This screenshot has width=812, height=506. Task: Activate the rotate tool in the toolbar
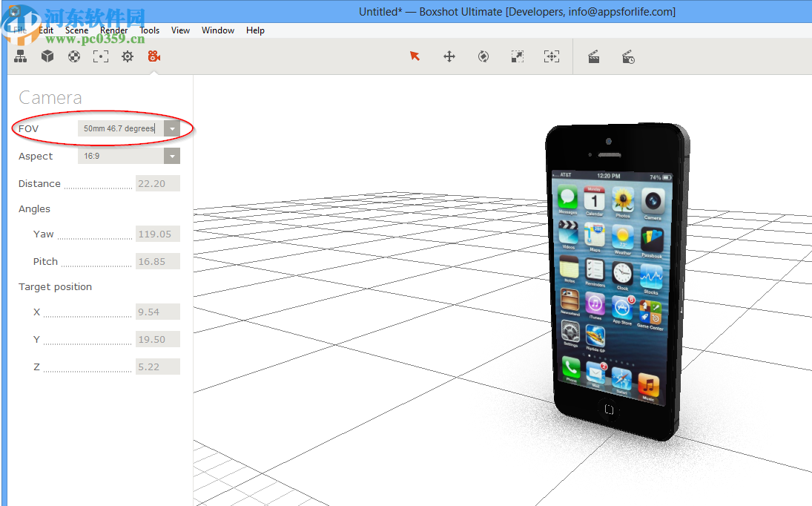point(483,56)
